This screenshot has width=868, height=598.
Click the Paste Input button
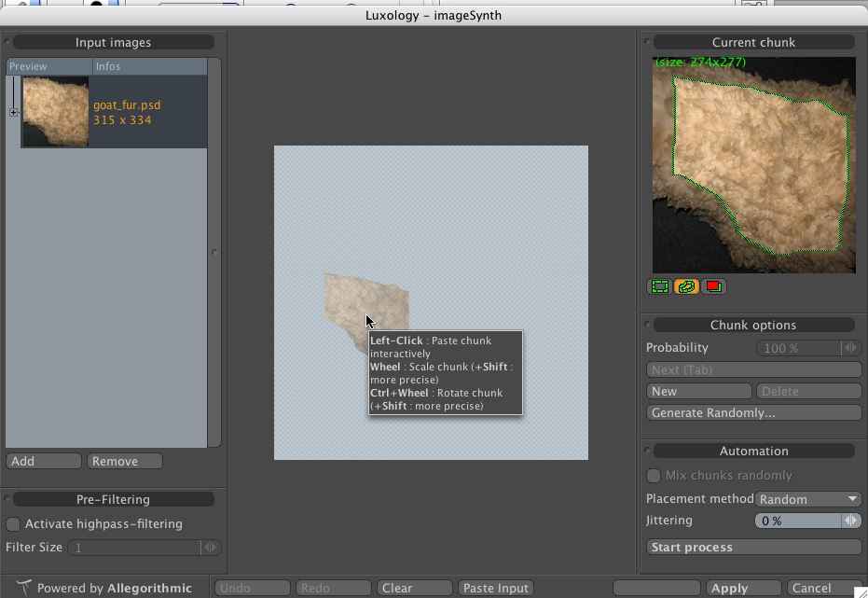496,588
